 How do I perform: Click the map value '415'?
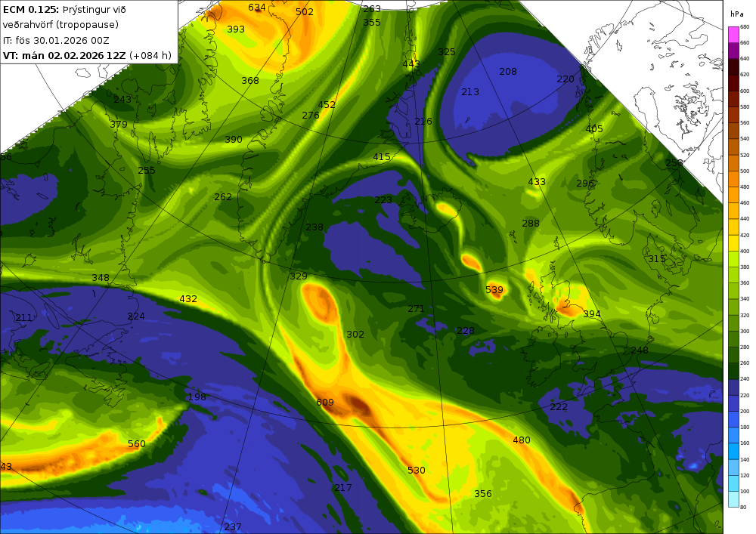click(381, 157)
